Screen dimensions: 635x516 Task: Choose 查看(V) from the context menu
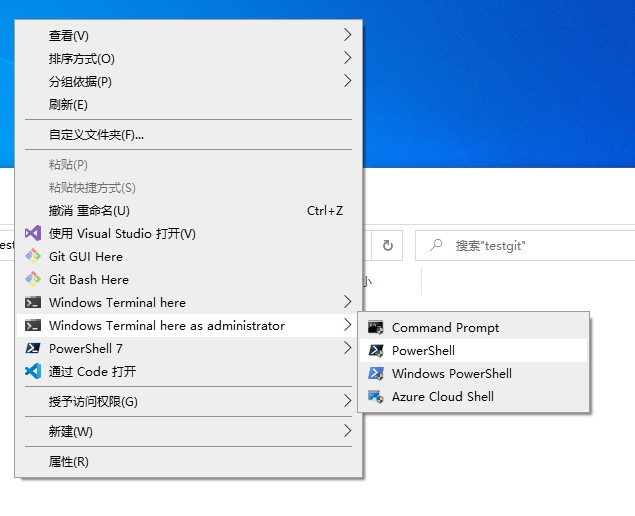[188, 36]
